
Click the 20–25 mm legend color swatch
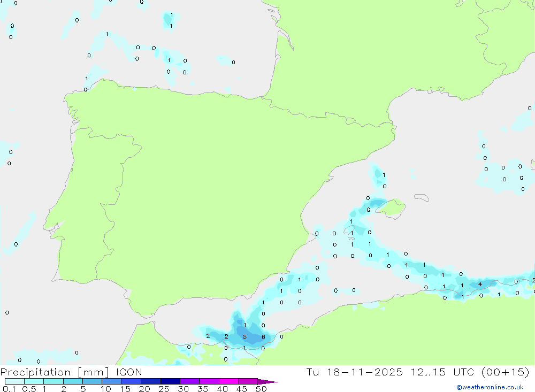pos(151,381)
